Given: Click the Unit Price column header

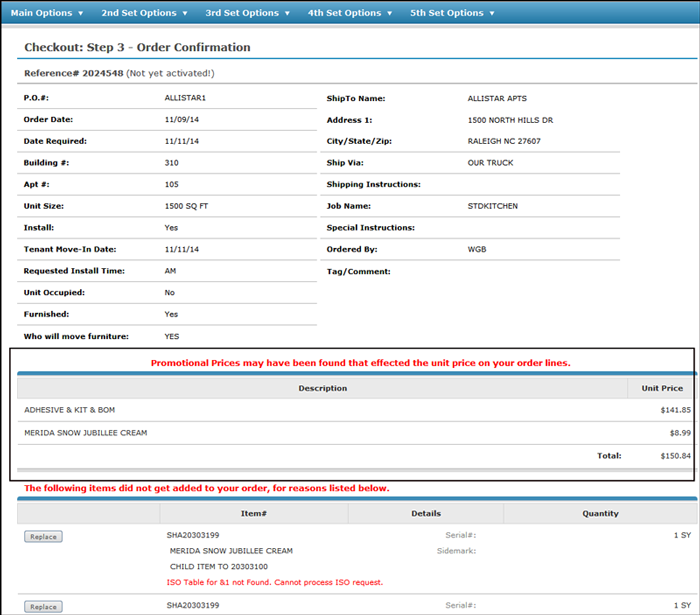Looking at the screenshot, I should 662,388.
